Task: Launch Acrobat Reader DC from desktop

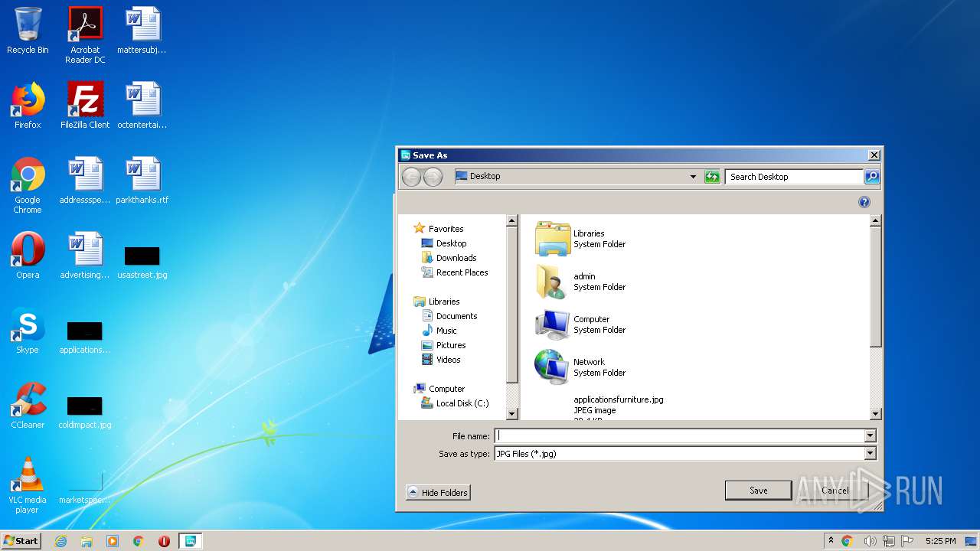Action: coord(85,35)
